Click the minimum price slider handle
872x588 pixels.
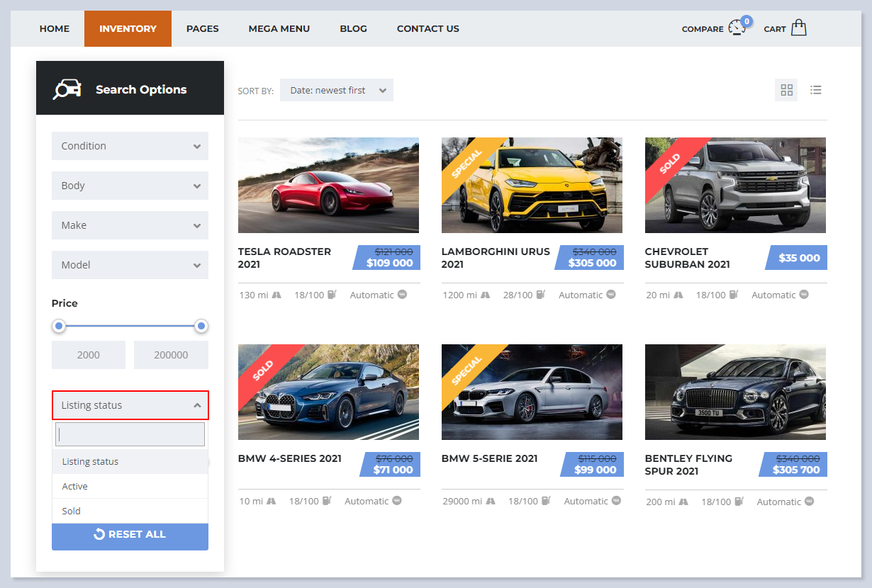(x=59, y=326)
